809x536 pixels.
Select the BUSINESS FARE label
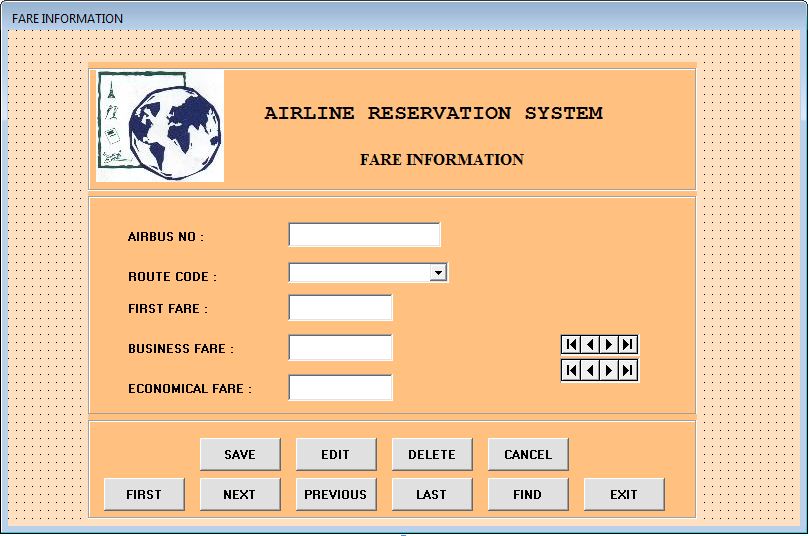coord(181,349)
